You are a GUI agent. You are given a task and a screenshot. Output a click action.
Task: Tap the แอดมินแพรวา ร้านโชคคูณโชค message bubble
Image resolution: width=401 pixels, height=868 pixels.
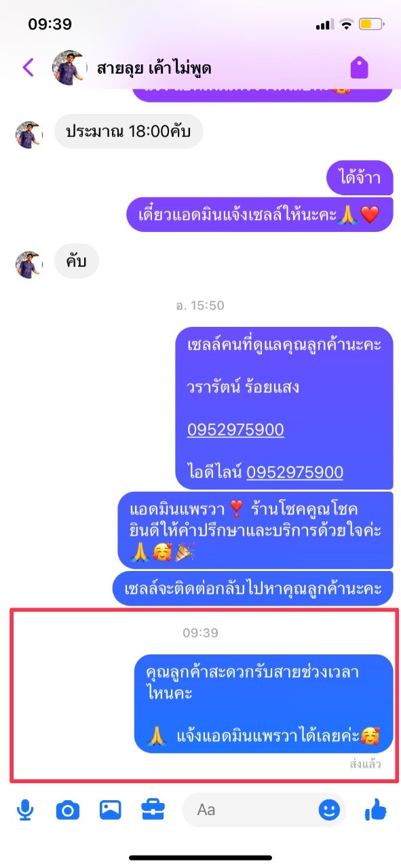point(256,530)
